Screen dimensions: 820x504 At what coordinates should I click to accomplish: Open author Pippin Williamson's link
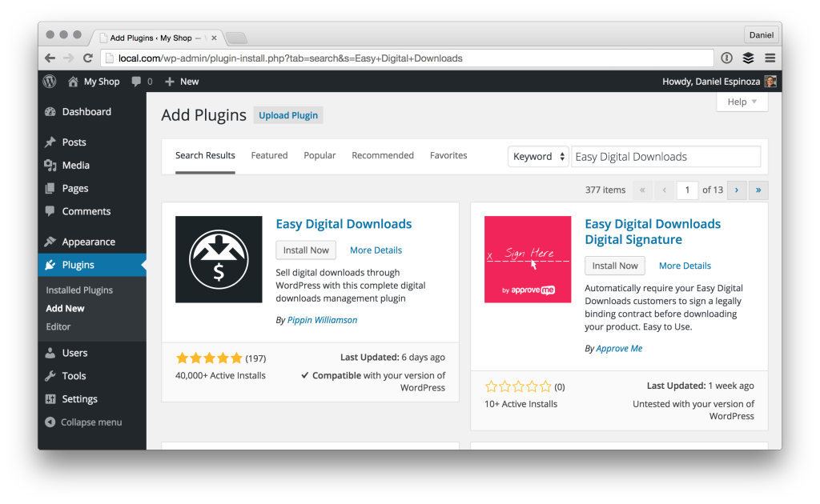click(x=322, y=320)
